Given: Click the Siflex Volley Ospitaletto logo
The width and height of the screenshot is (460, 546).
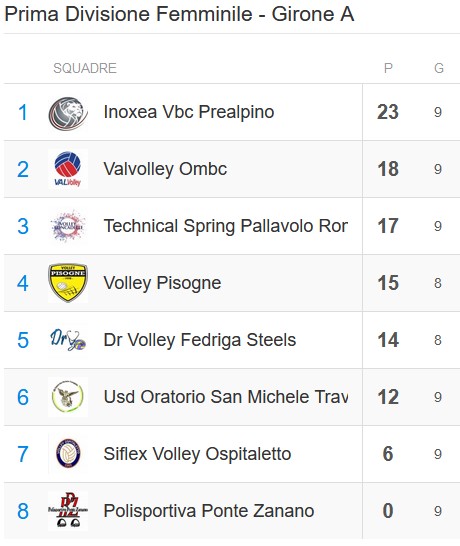Looking at the screenshot, I should pyautogui.click(x=68, y=454).
